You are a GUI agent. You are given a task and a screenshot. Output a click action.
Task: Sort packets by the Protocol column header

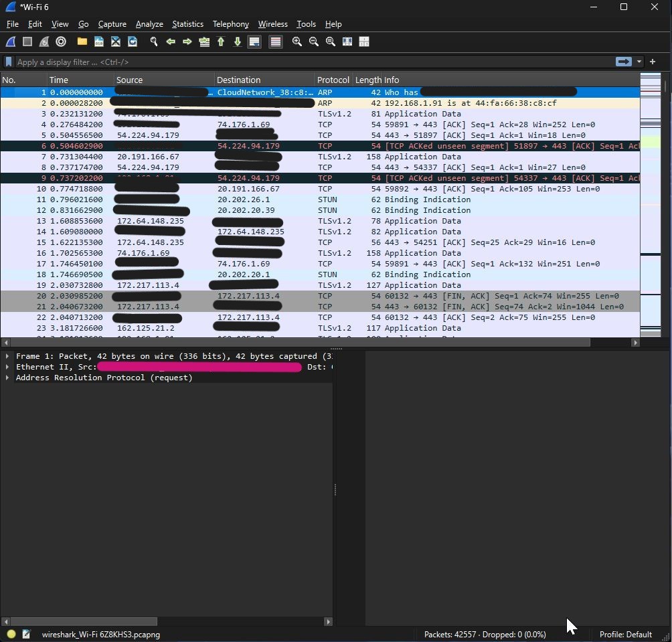pyautogui.click(x=333, y=80)
